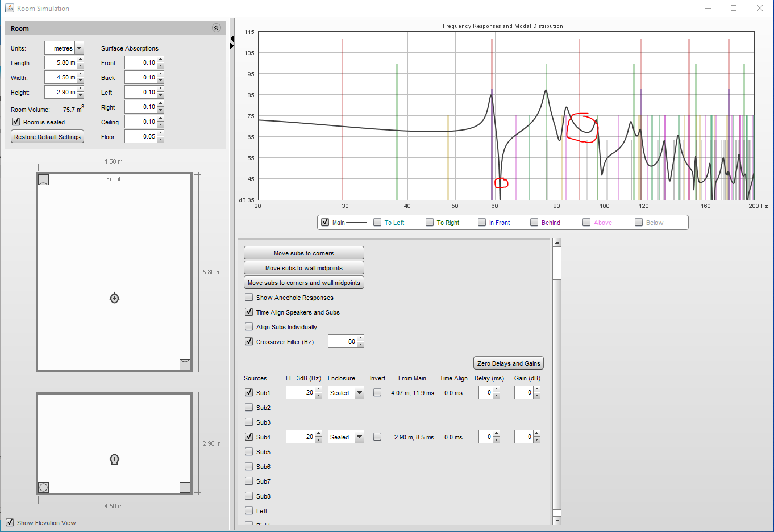This screenshot has width=774, height=532.
Task: Toggle Room is sealed checkbox
Action: click(x=16, y=122)
